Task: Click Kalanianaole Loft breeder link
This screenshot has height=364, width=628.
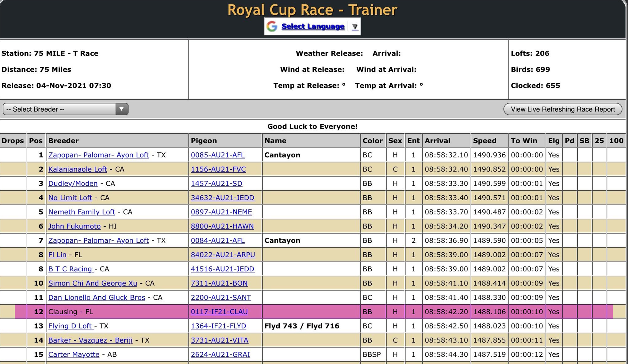Action: 78,169
